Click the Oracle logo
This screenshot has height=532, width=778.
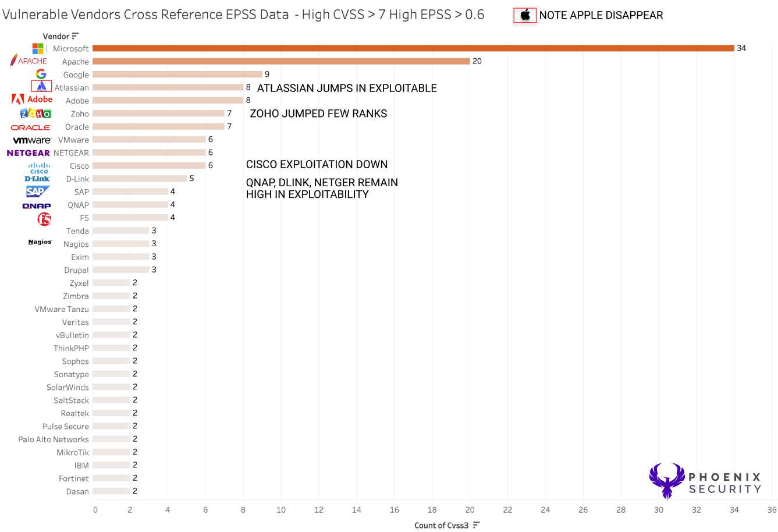[31, 127]
